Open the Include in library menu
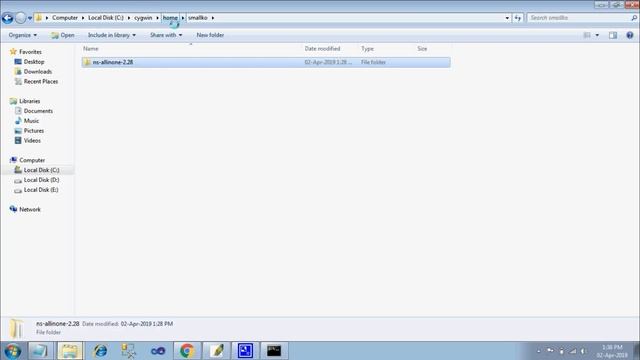The width and height of the screenshot is (640, 360). (111, 35)
